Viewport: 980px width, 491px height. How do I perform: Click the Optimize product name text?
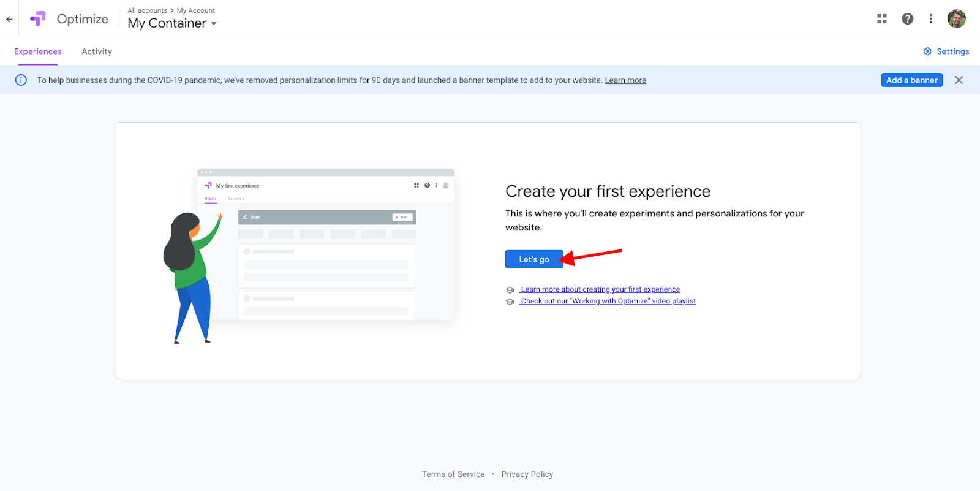tap(83, 19)
